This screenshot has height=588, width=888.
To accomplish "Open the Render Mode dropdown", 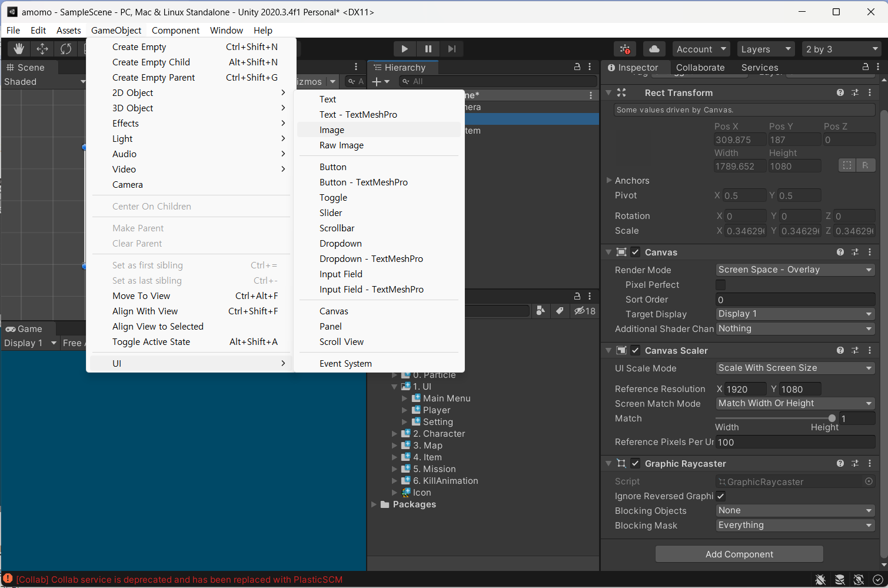I will (795, 270).
